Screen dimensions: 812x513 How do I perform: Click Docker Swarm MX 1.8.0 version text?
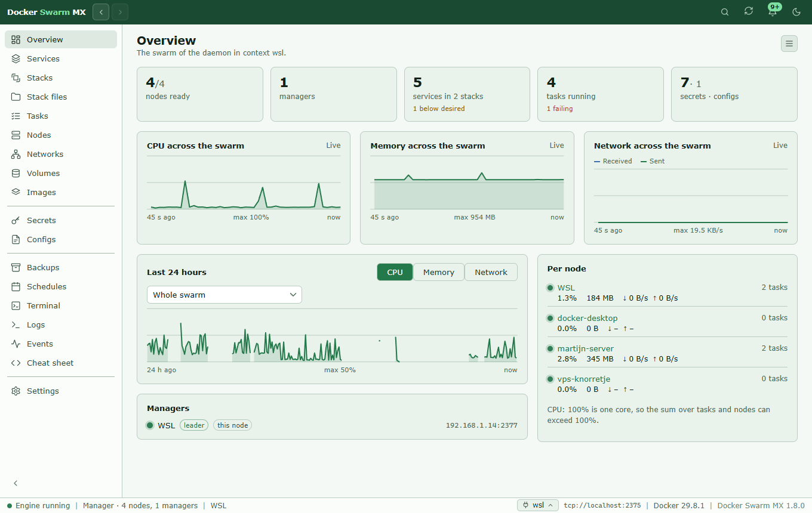[761, 505]
